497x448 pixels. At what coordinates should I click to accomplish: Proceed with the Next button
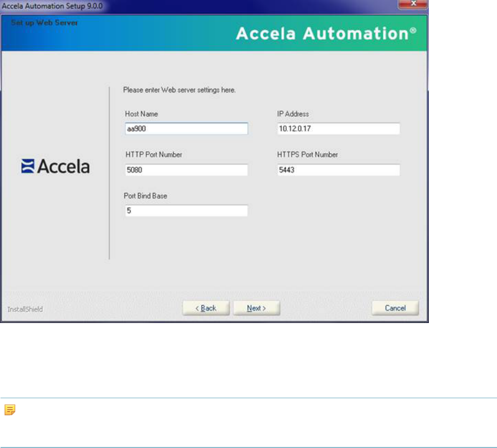tap(256, 308)
